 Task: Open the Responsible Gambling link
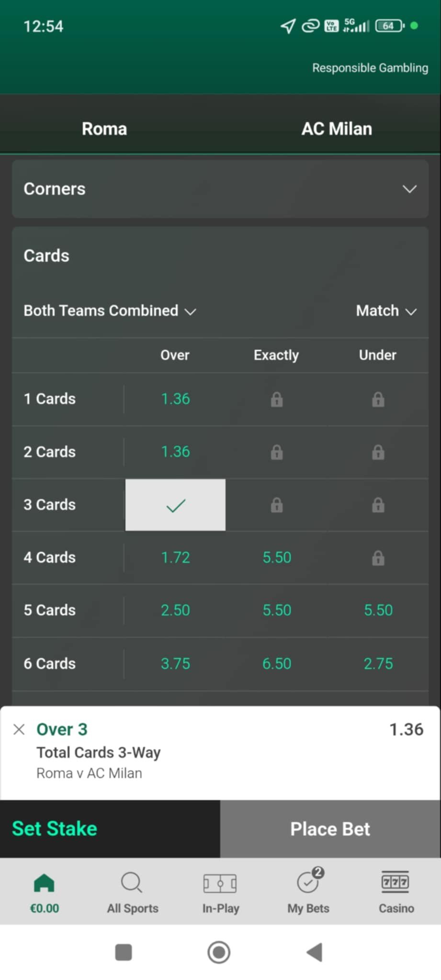pos(370,68)
